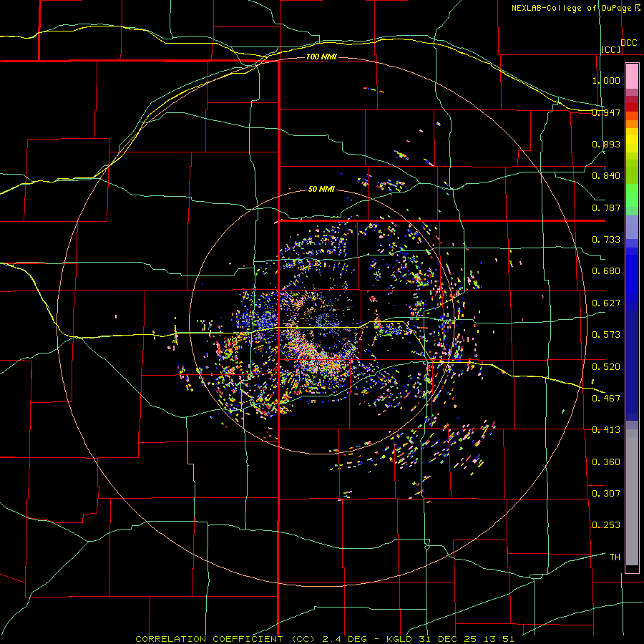
Task: Click the NEXLAB-College of DuPage credit text
Action: (572, 8)
